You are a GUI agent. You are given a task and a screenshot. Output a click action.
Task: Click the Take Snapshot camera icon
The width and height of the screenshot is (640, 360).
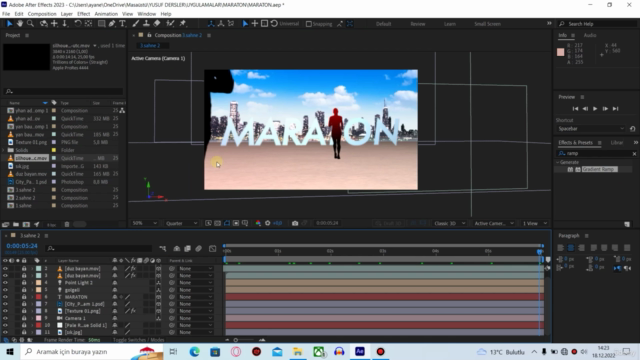(295, 223)
